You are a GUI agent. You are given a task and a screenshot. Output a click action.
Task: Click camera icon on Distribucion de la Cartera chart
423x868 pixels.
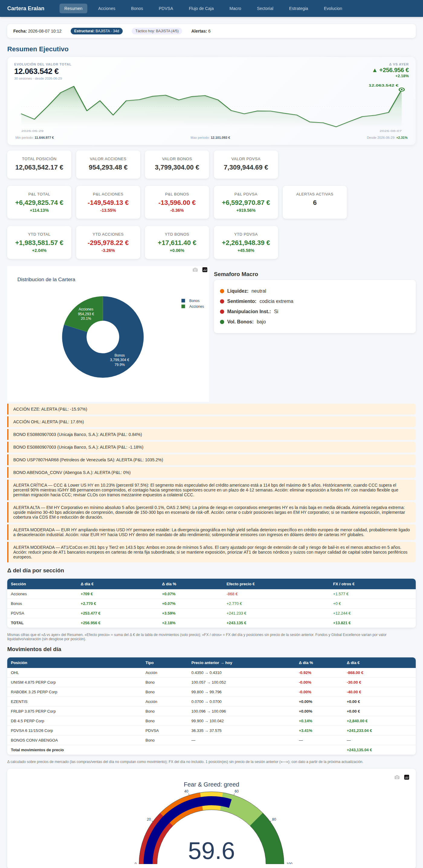pyautogui.click(x=195, y=270)
